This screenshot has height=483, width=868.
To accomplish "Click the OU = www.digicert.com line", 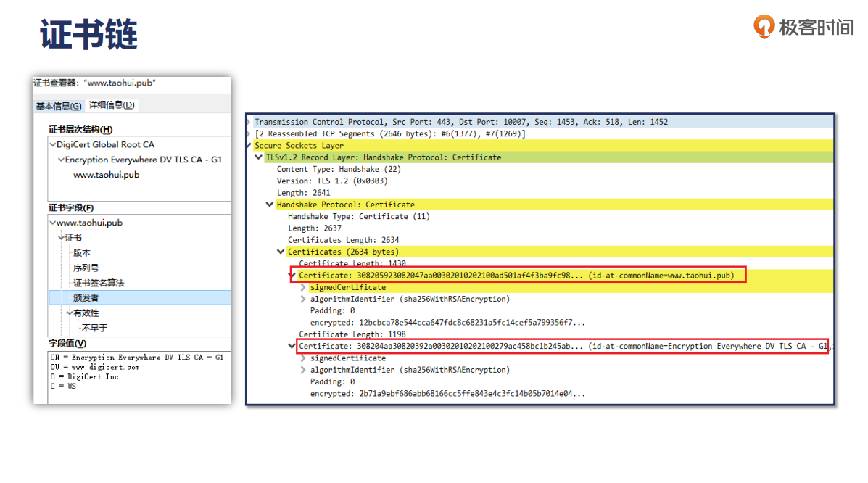I will 95,367.
